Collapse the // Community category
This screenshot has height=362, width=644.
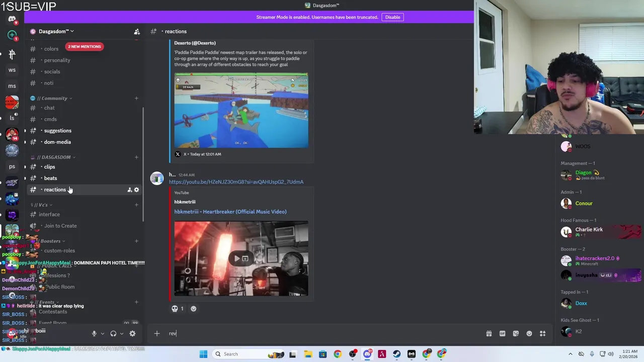(53, 99)
